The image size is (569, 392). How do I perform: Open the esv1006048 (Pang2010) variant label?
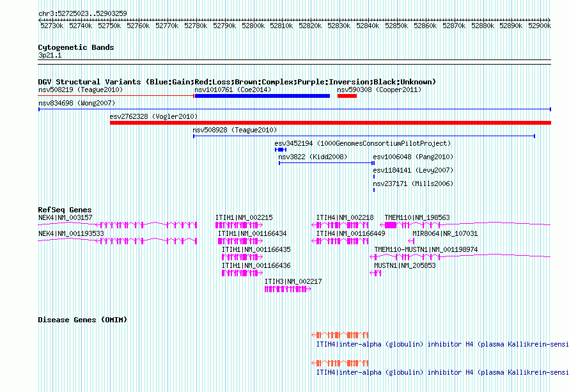tap(413, 157)
